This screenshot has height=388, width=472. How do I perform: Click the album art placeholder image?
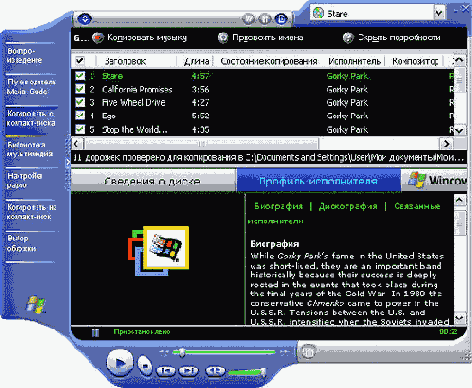(x=159, y=251)
